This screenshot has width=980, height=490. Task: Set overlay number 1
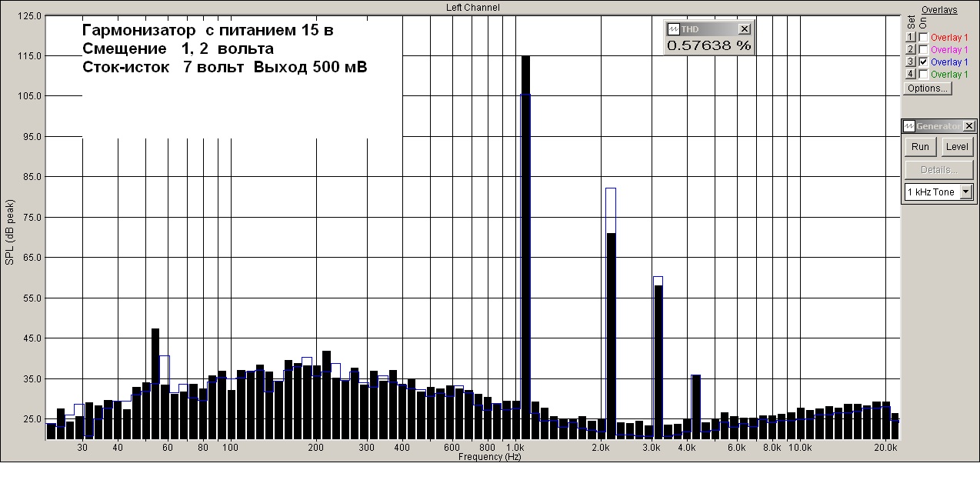point(911,37)
